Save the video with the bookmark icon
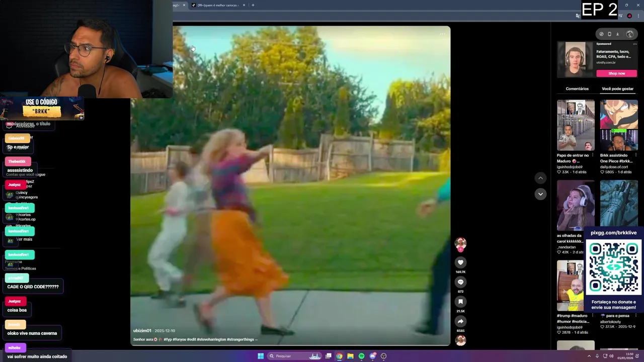This screenshot has width=644, height=362. pos(460,302)
